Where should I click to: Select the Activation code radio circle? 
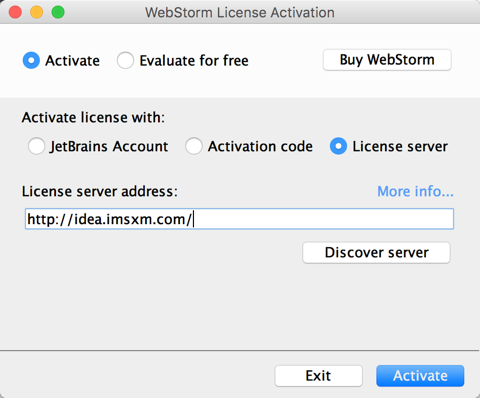194,146
